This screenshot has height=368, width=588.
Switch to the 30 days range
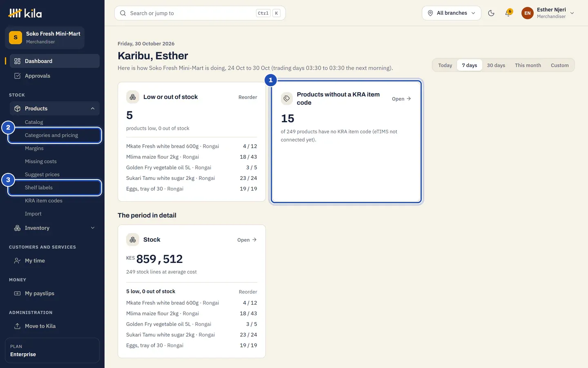tap(496, 65)
